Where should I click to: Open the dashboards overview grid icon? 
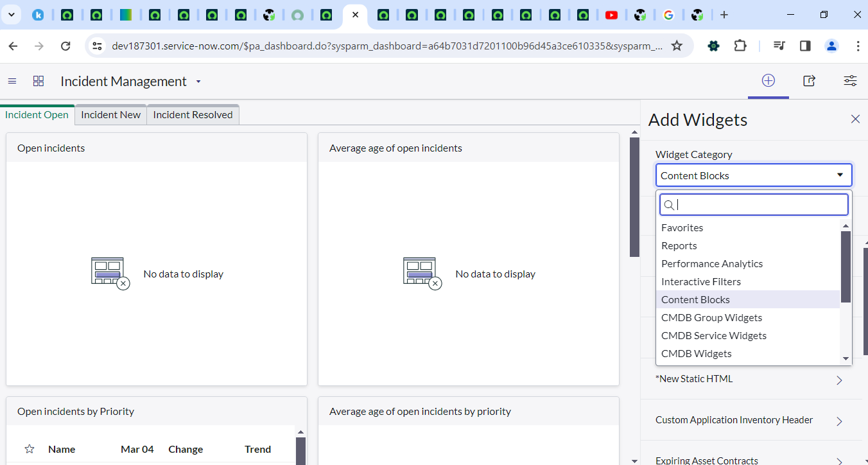point(39,81)
